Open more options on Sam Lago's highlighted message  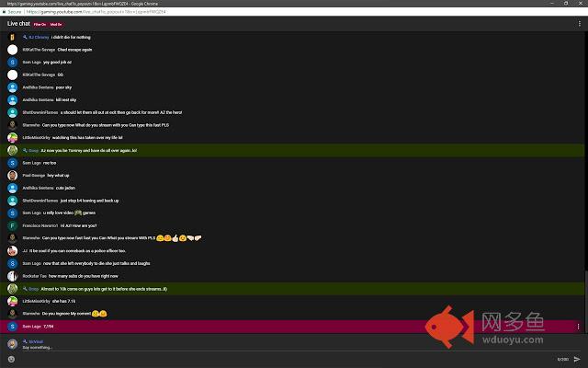[x=577, y=326]
